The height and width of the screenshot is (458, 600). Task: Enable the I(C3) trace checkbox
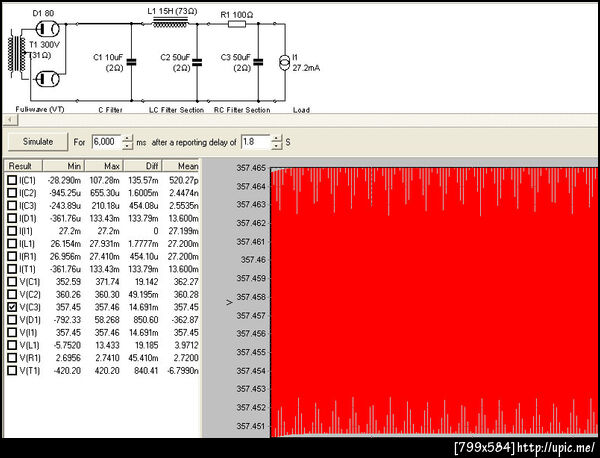tap(12, 205)
